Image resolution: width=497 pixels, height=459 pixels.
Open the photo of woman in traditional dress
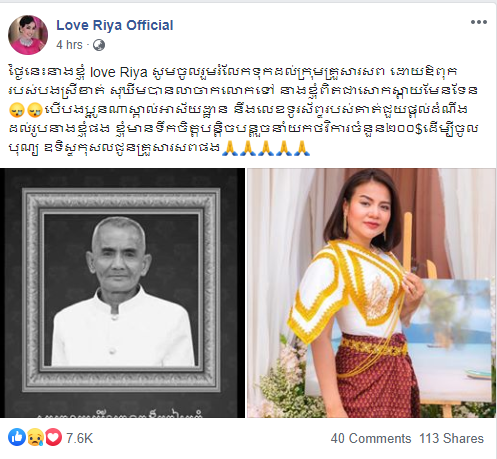pos(371,293)
